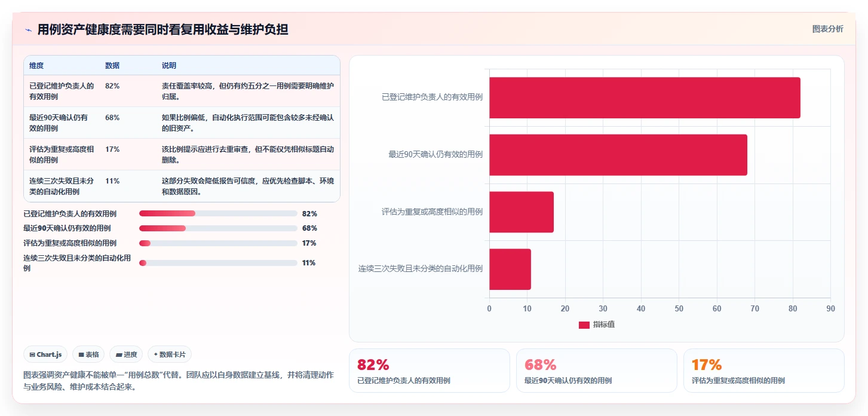Image resolution: width=868 pixels, height=416 pixels.
Task: Open the 17% data card
Action: tap(764, 371)
